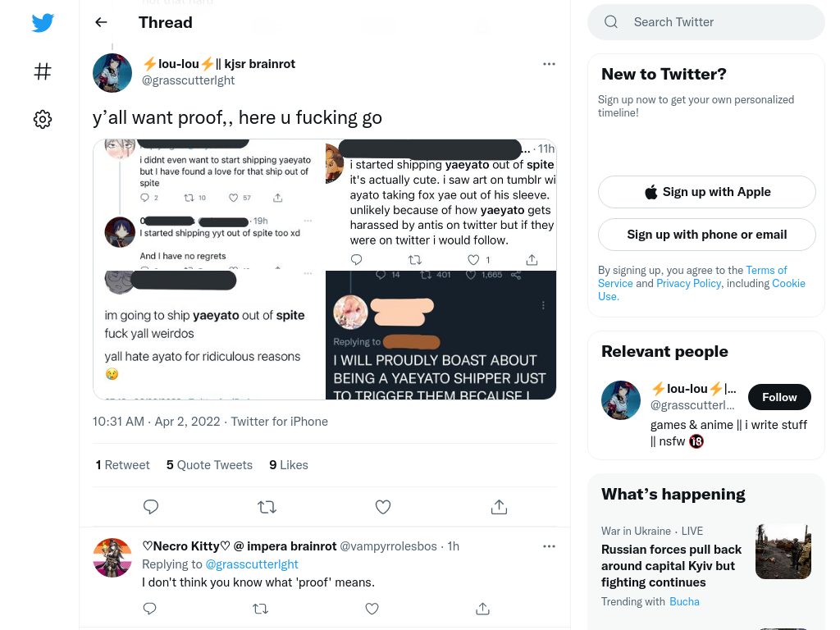Viewport: 840px width, 630px height.
Task: View the 5 Quote Tweets
Action: point(209,465)
